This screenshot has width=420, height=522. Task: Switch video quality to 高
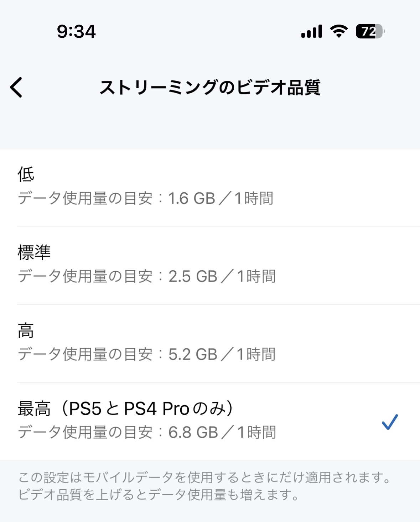(x=26, y=330)
